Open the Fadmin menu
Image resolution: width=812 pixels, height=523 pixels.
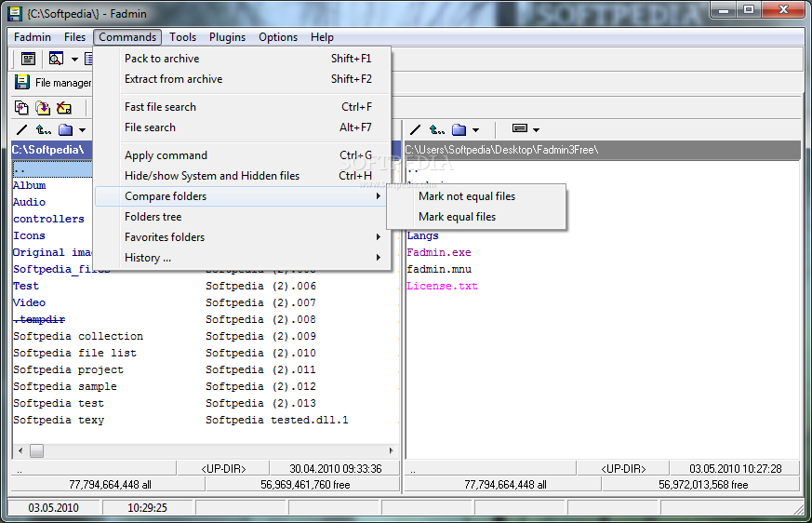[33, 37]
